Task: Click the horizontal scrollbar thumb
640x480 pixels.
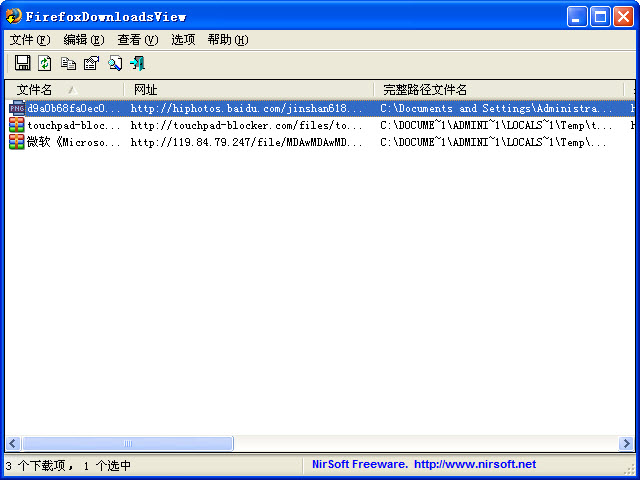Action: [128, 443]
